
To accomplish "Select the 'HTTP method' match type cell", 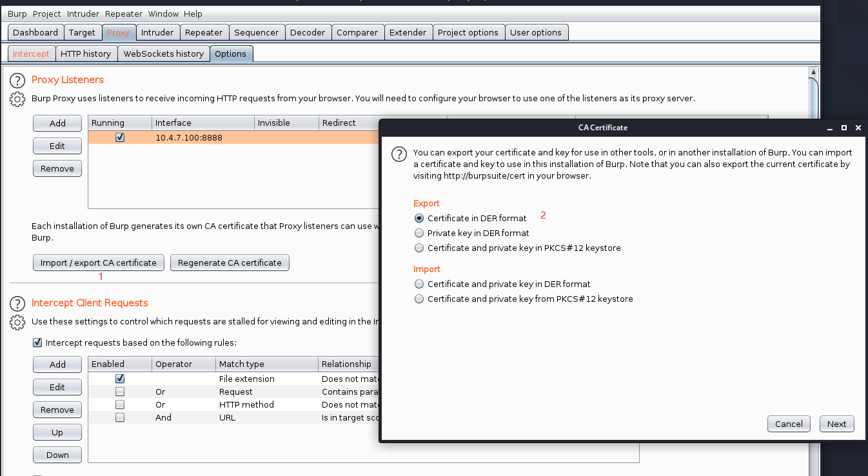I will 267,404.
